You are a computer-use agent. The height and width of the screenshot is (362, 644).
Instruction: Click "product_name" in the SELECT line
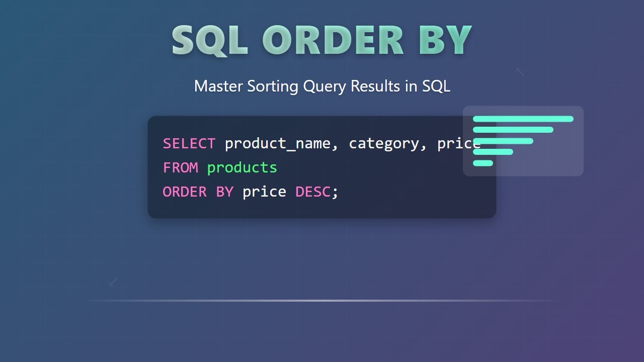277,144
